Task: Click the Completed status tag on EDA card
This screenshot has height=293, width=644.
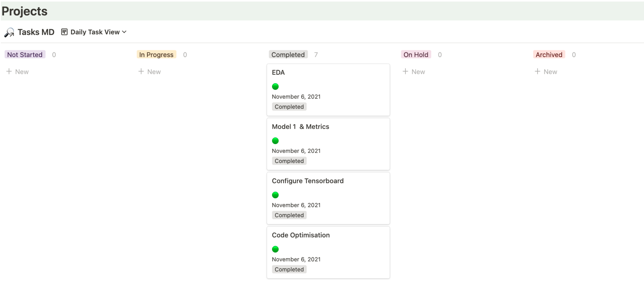Action: tap(289, 107)
